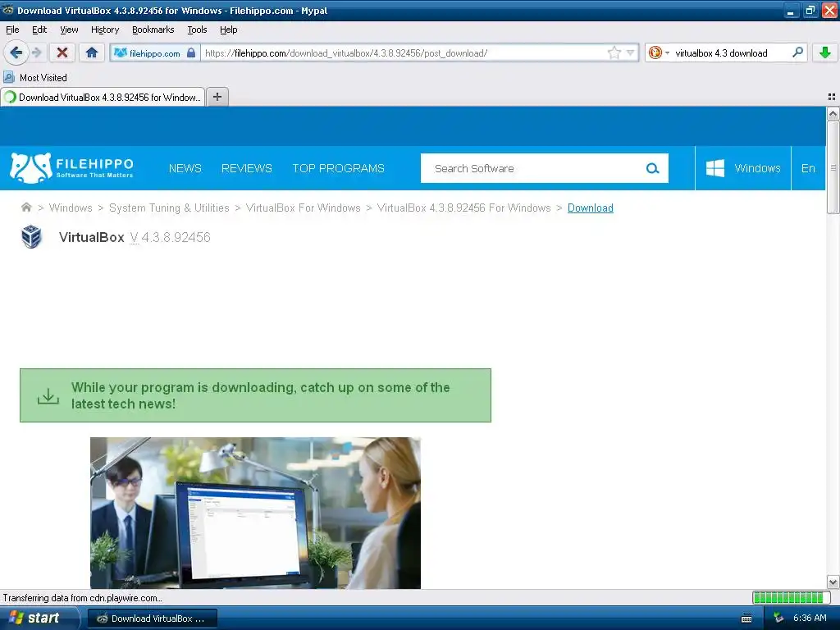Click the page loading progress bar
This screenshot has width=840, height=630.
point(790,597)
